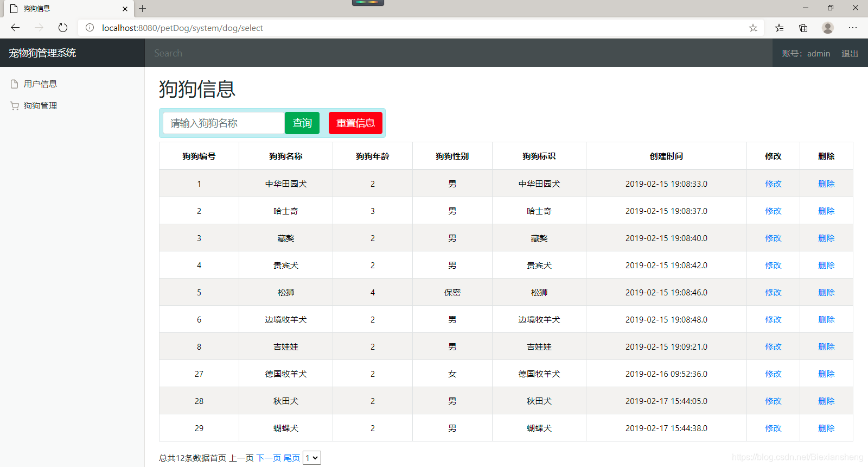Click 修改 for 蝴蝶犬 row
The height and width of the screenshot is (467, 868).
773,428
